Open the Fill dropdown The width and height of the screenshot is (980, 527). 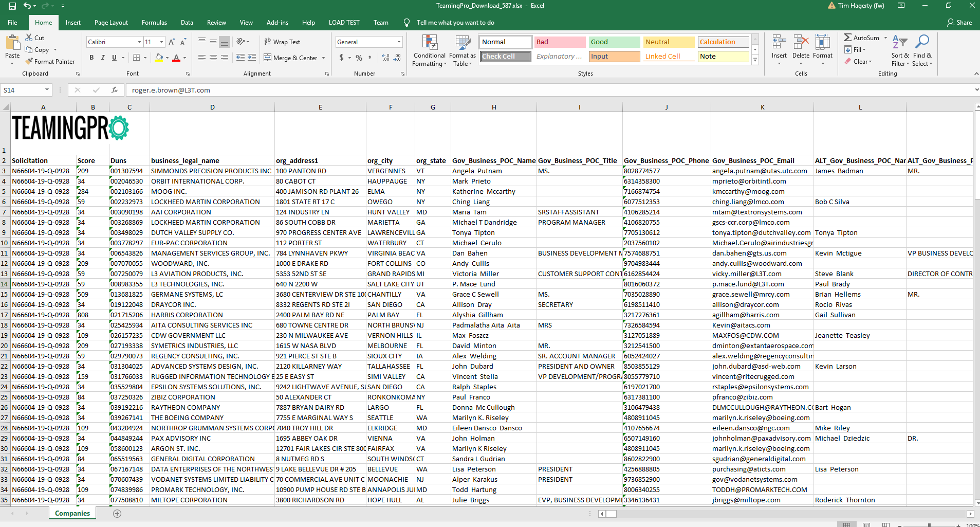(856, 49)
